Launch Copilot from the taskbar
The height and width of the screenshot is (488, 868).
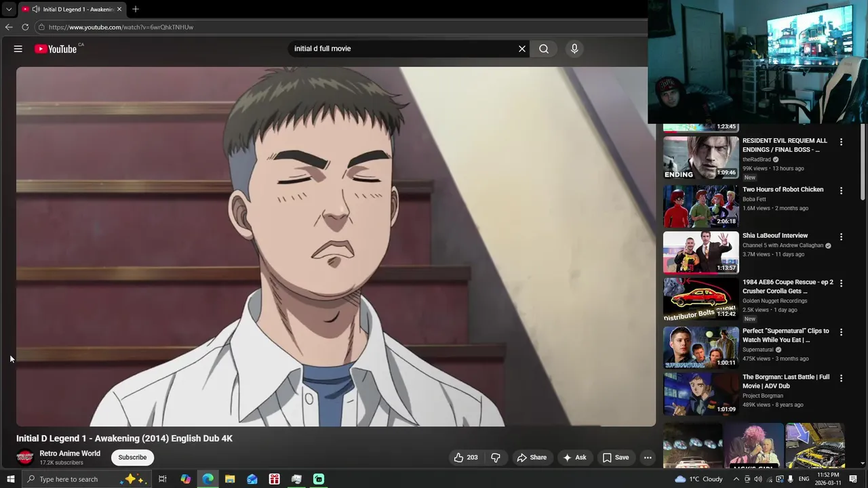(185, 479)
